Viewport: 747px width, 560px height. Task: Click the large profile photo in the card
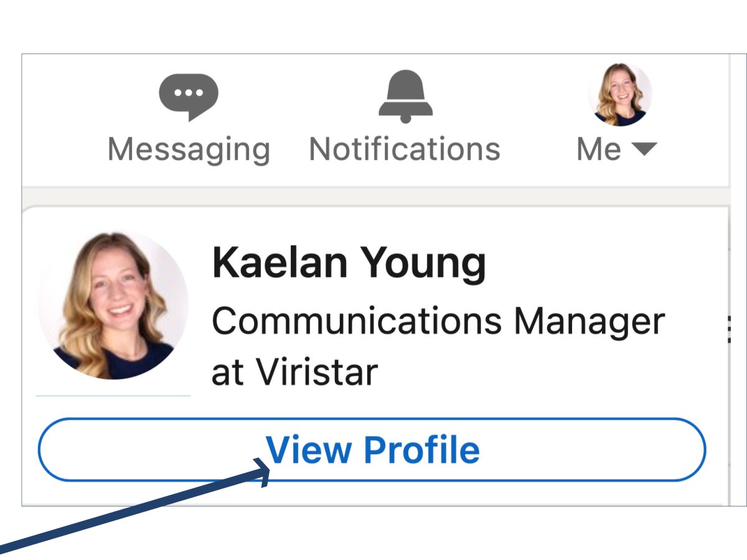pyautogui.click(x=113, y=306)
